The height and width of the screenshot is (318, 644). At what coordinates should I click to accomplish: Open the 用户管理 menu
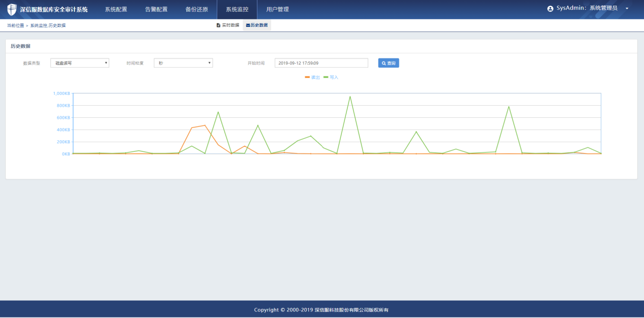tap(277, 9)
